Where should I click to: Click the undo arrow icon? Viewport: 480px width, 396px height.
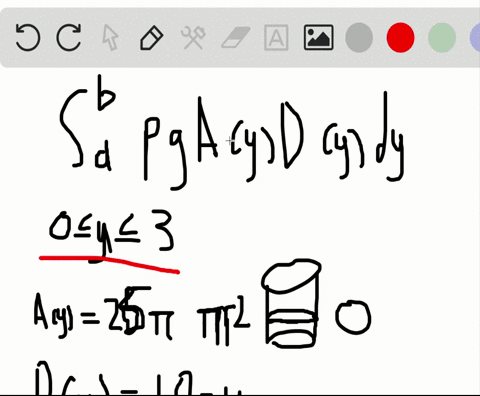tap(28, 37)
